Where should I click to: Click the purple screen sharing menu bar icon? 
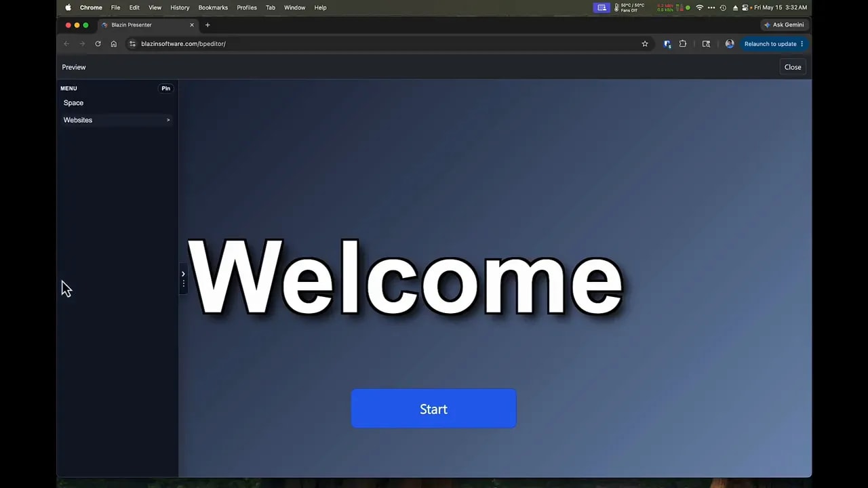point(601,7)
